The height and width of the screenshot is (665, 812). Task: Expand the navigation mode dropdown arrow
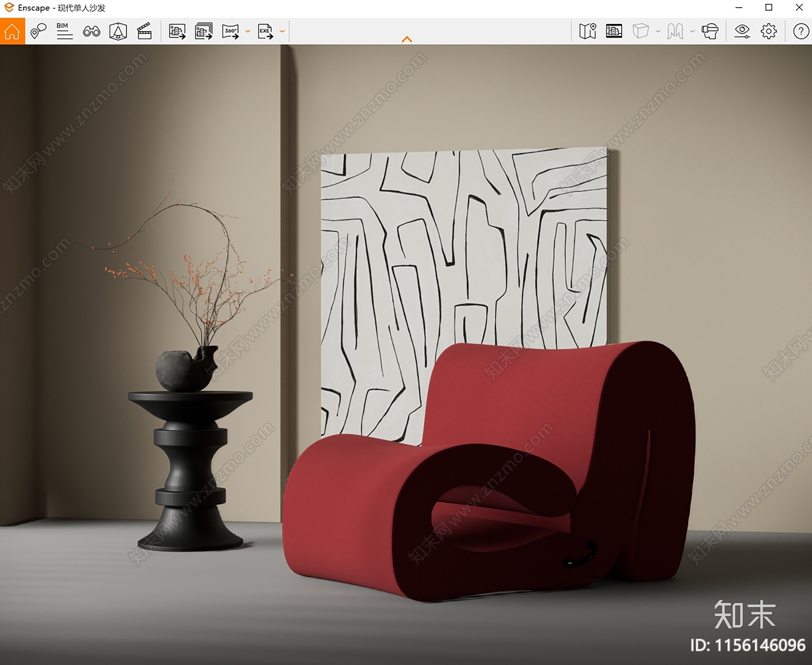coord(692,31)
